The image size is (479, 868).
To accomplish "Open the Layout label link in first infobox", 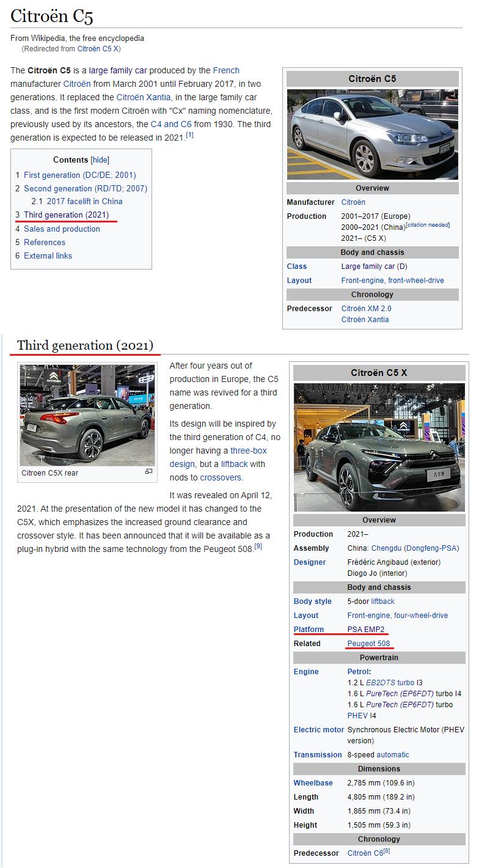I will tap(299, 281).
